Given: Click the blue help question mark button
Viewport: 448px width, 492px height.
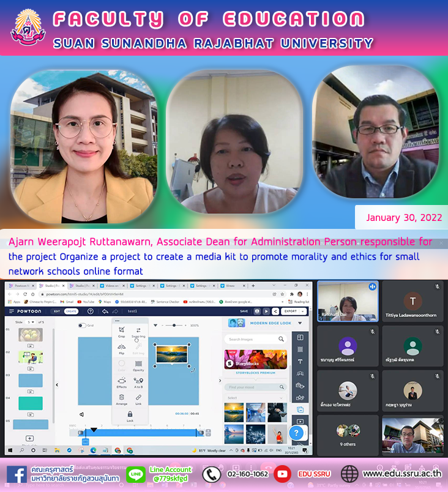Looking at the screenshot, I should tap(297, 433).
